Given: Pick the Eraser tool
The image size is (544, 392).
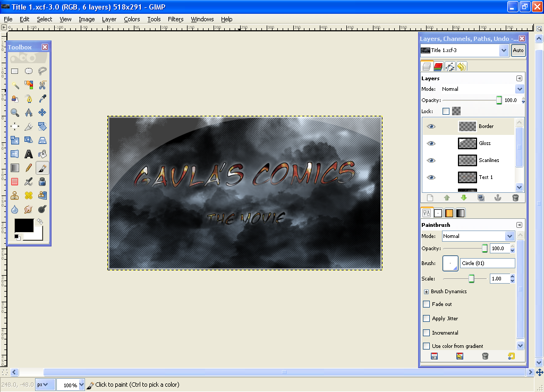Looking at the screenshot, I should [15, 182].
